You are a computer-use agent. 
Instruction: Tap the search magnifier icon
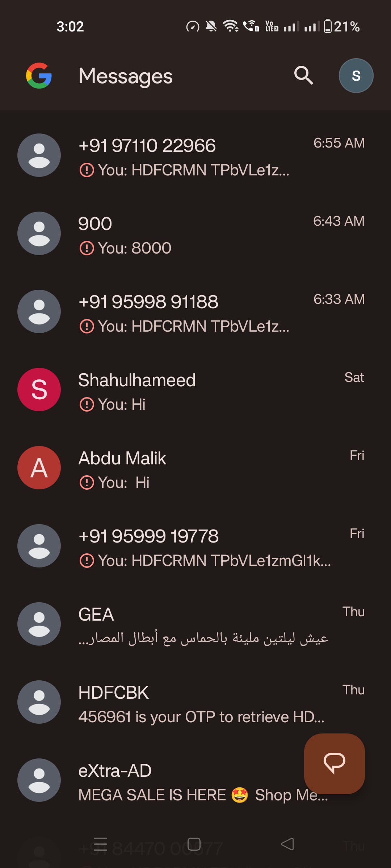point(303,75)
